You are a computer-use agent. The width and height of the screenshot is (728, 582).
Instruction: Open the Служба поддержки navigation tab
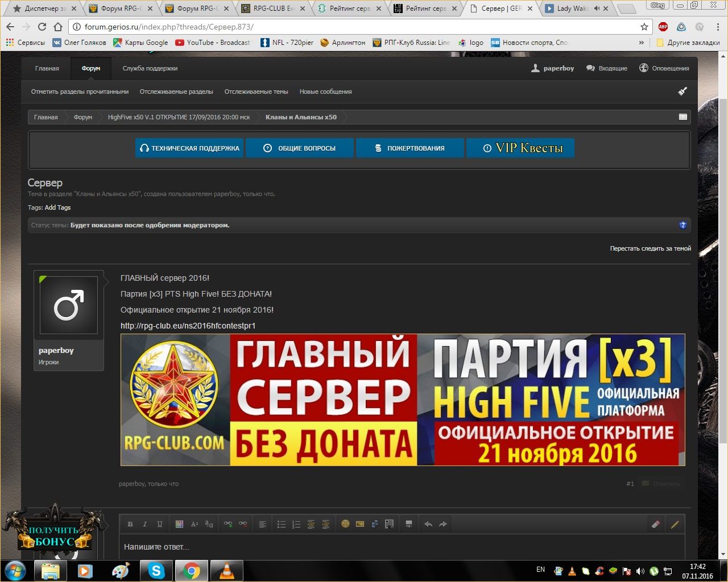pyautogui.click(x=150, y=68)
